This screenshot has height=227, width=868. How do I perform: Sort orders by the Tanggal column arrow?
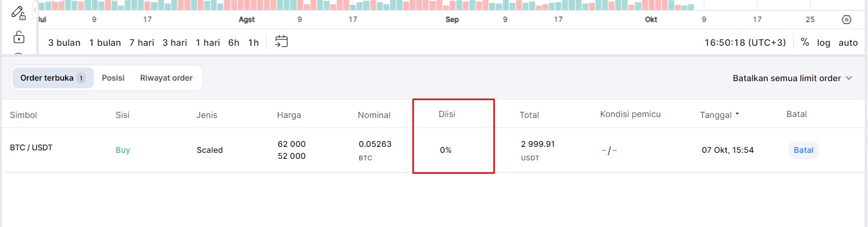[x=737, y=114]
